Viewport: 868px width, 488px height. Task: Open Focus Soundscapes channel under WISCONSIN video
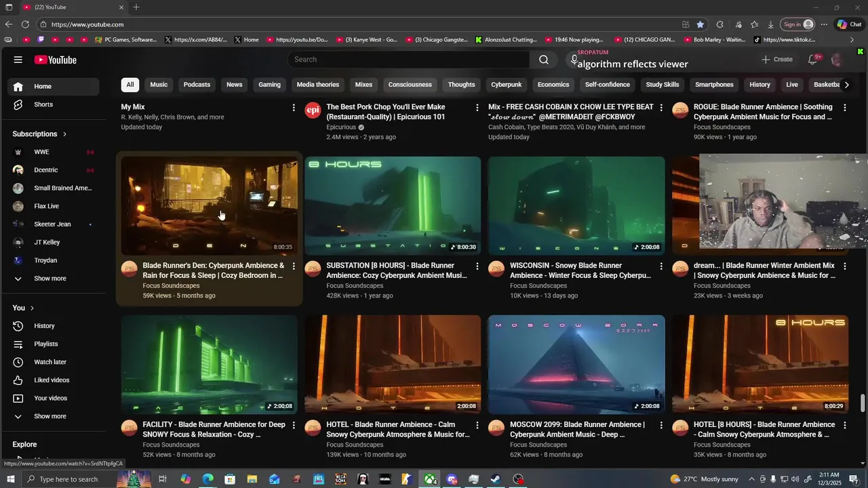pyautogui.click(x=538, y=286)
